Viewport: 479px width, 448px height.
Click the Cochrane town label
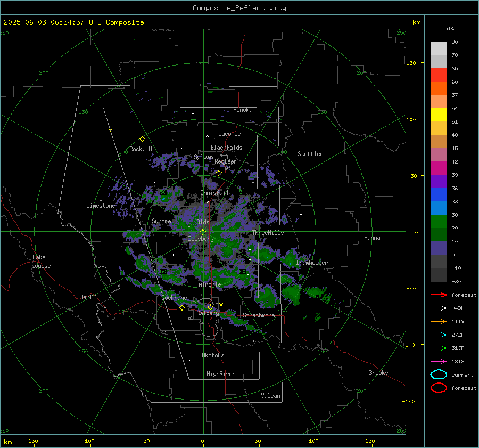pos(174,298)
